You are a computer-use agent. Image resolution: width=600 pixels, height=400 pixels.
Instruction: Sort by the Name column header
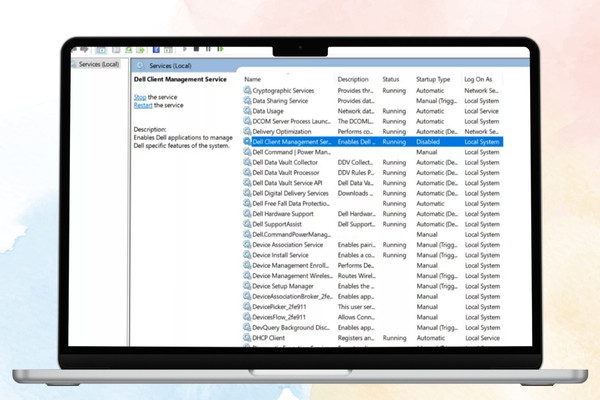tap(253, 79)
